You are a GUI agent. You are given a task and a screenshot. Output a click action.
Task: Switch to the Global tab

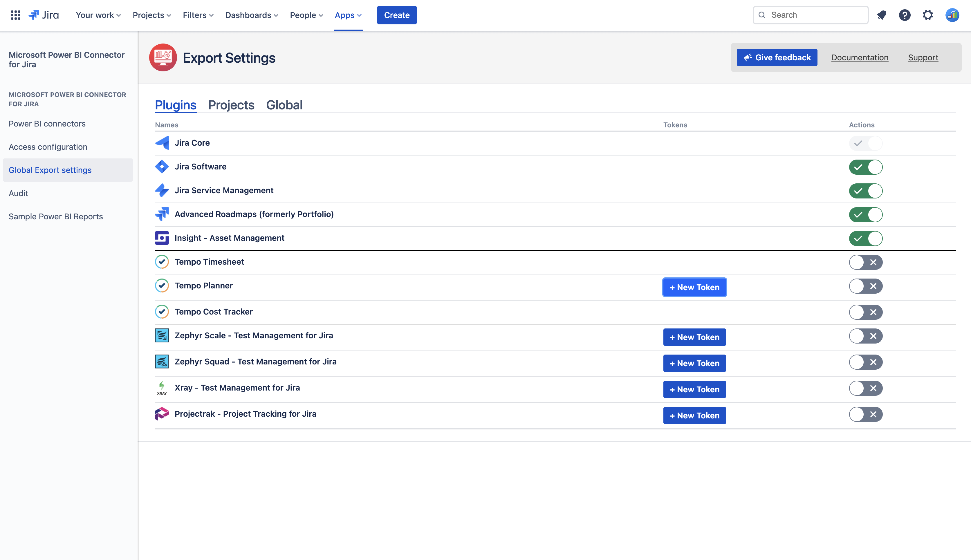(x=284, y=105)
